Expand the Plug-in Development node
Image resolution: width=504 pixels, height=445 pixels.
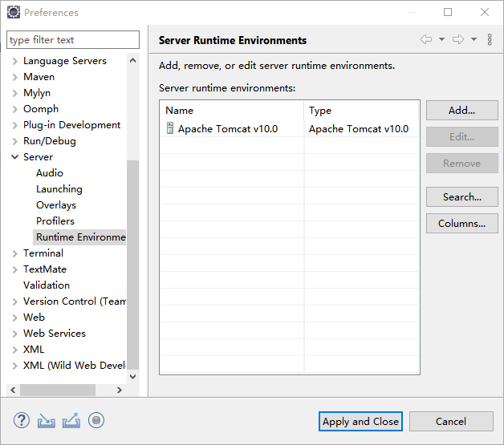pyautogui.click(x=14, y=125)
